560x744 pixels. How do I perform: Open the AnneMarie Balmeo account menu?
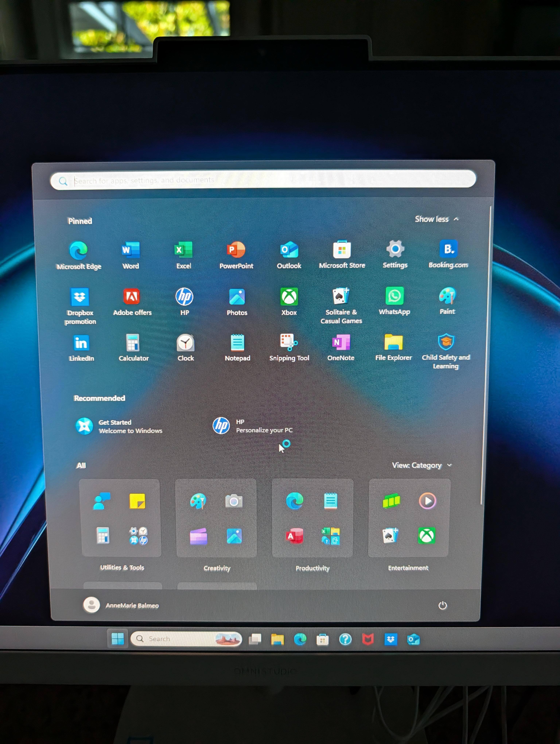pos(121,605)
